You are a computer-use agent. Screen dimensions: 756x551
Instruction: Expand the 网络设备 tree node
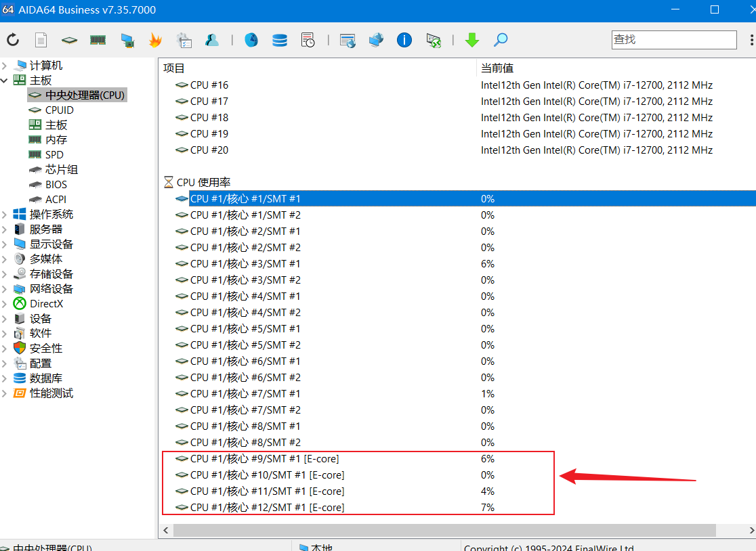[x=4, y=289]
